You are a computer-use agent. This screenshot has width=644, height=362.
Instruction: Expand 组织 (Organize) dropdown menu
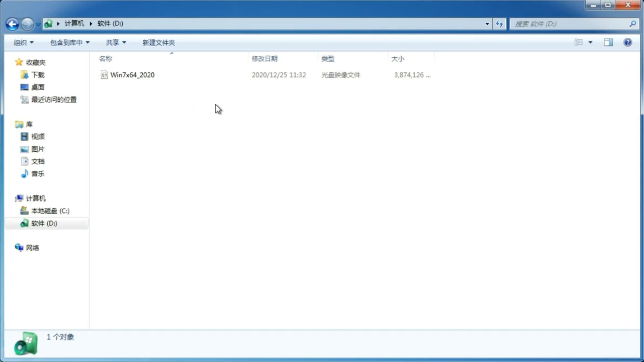tap(23, 42)
